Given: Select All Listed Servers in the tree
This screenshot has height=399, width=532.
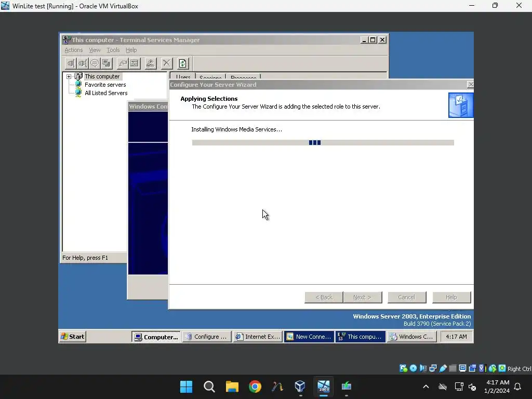Looking at the screenshot, I should point(106,93).
